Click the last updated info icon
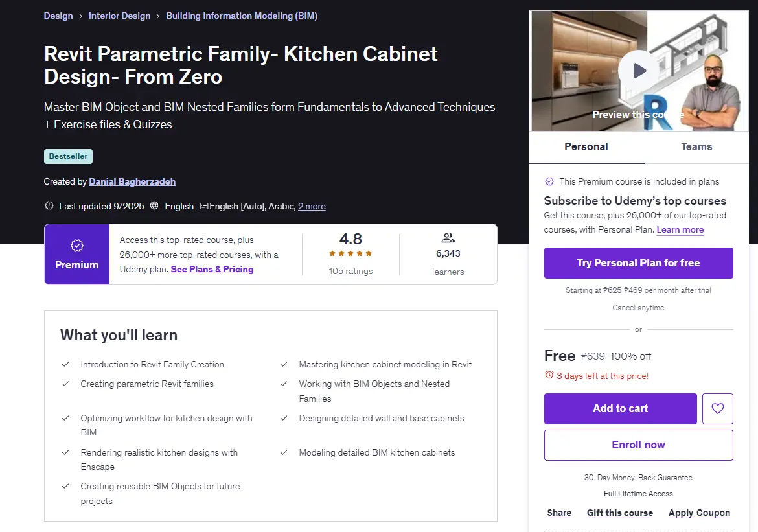The width and height of the screenshot is (758, 532). (x=49, y=205)
